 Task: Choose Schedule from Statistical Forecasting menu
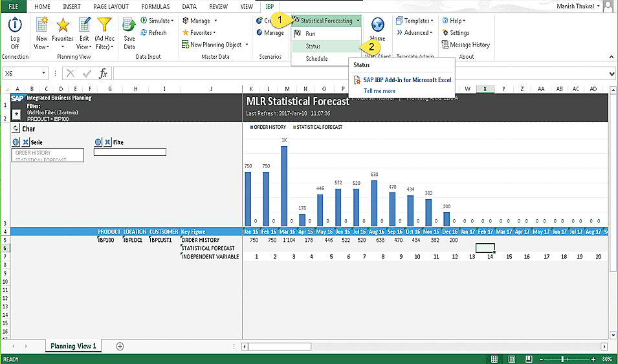point(326,59)
